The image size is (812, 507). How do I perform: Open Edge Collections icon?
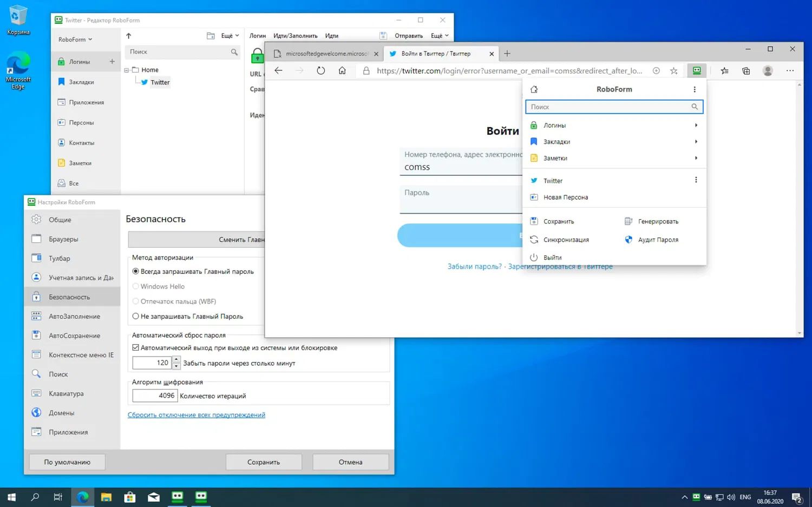[x=746, y=70]
